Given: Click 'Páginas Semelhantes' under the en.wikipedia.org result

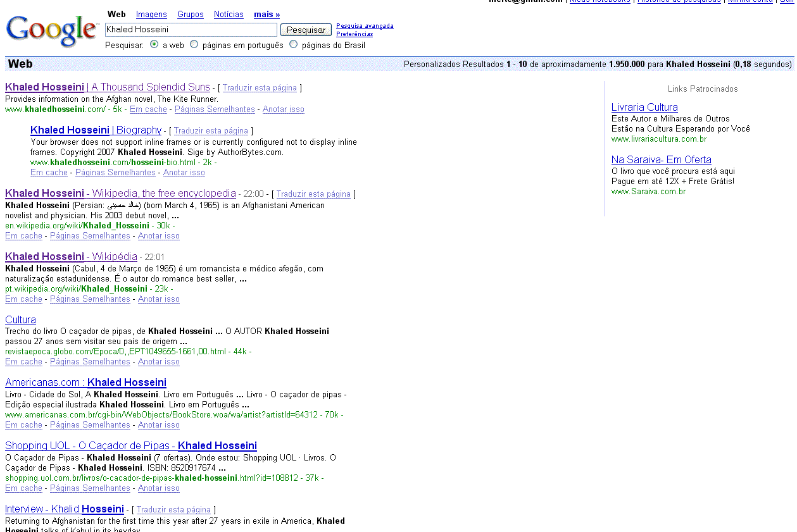Looking at the screenshot, I should 90,236.
